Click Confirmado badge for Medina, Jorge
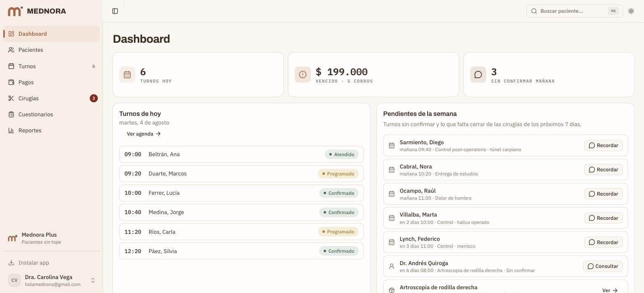Image resolution: width=644 pixels, height=293 pixels. (339, 212)
